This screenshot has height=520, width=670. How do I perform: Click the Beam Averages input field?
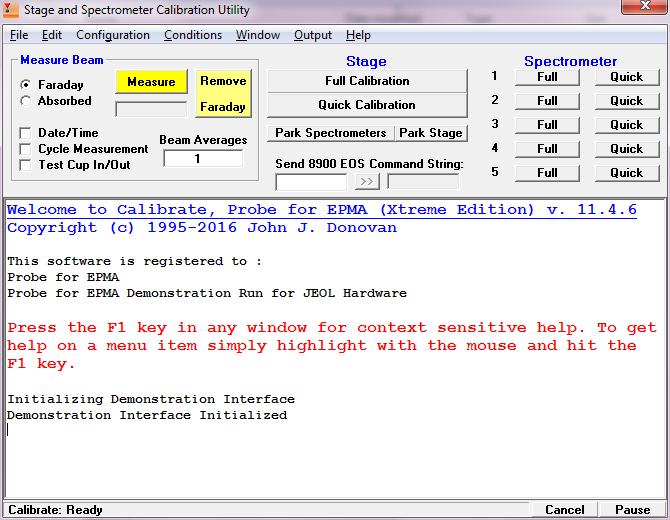(203, 159)
